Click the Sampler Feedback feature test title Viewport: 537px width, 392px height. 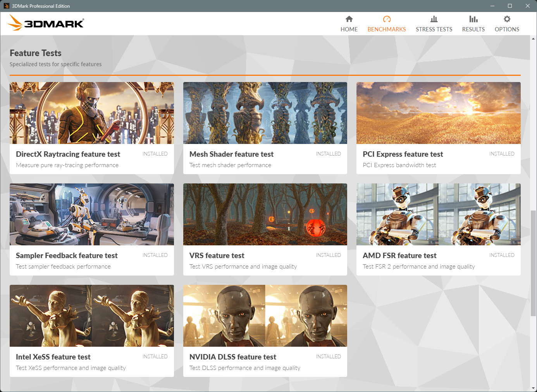click(67, 255)
